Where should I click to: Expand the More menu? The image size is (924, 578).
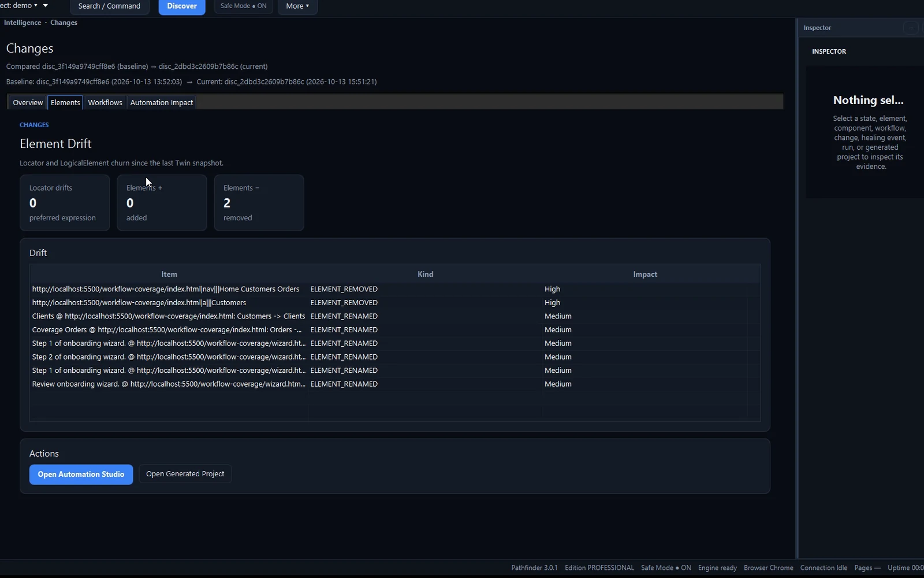pyautogui.click(x=297, y=6)
